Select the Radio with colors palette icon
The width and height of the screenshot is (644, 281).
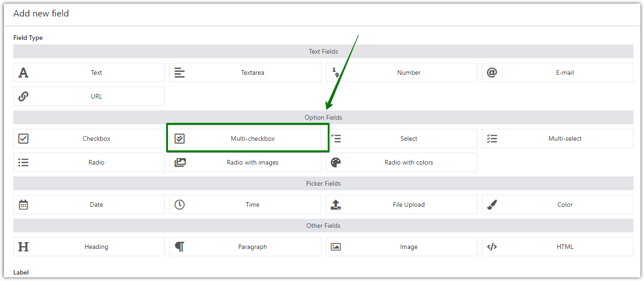[336, 162]
